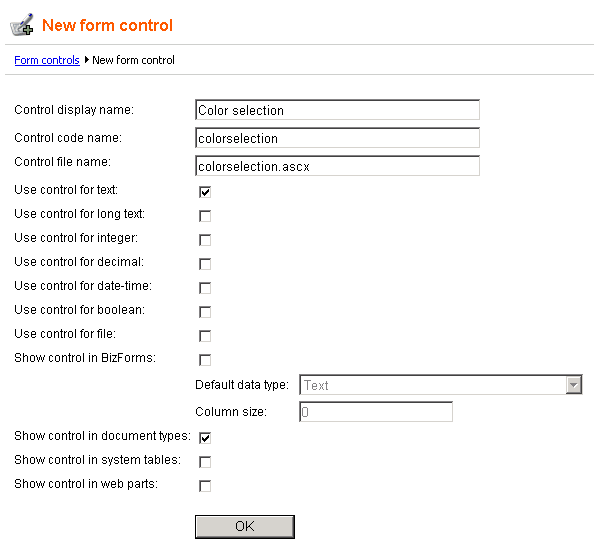Open the Form controls breadcrumb link
The height and width of the screenshot is (555, 598).
coord(47,60)
